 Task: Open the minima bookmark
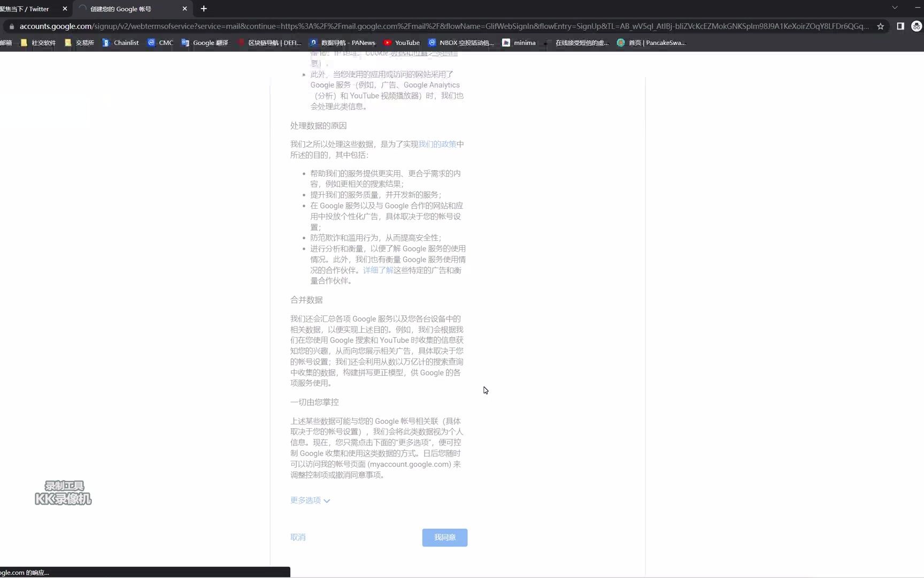519,43
